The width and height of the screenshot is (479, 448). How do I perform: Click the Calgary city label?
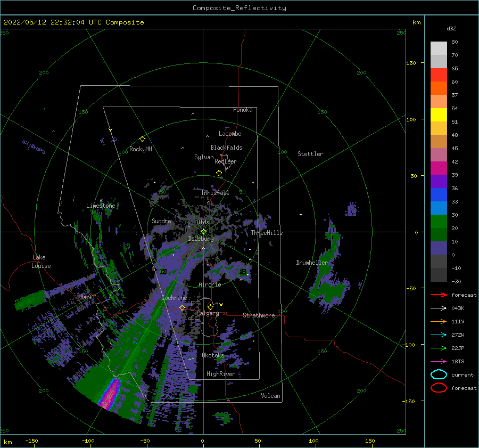click(208, 313)
